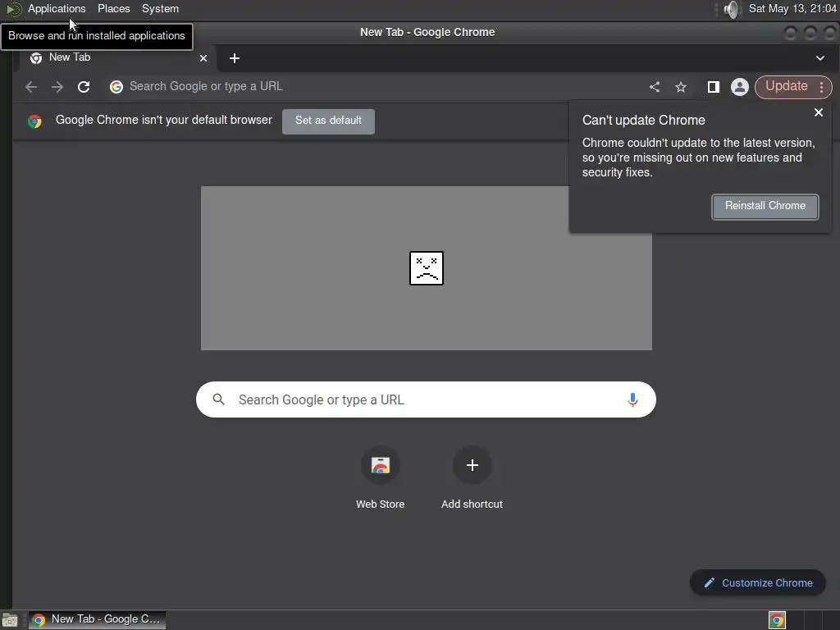Click Set as default button

click(x=328, y=121)
